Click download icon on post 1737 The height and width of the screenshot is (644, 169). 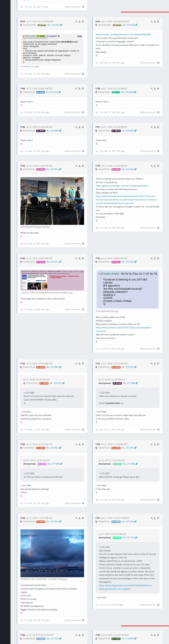(x=155, y=127)
